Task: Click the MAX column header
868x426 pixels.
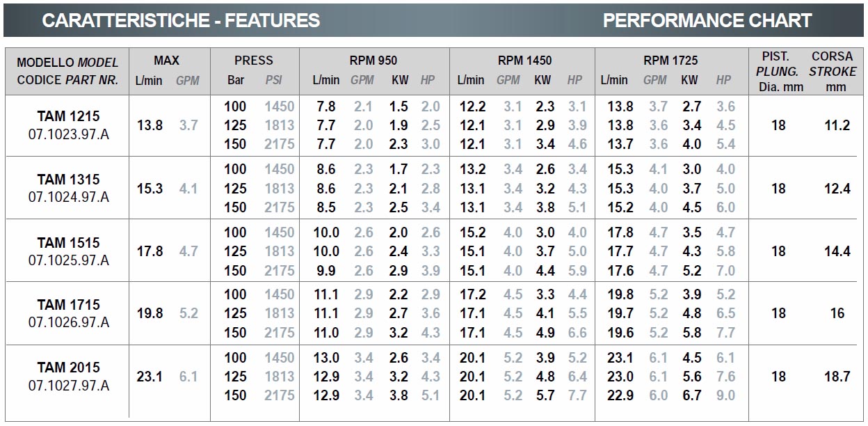Action: pos(166,61)
